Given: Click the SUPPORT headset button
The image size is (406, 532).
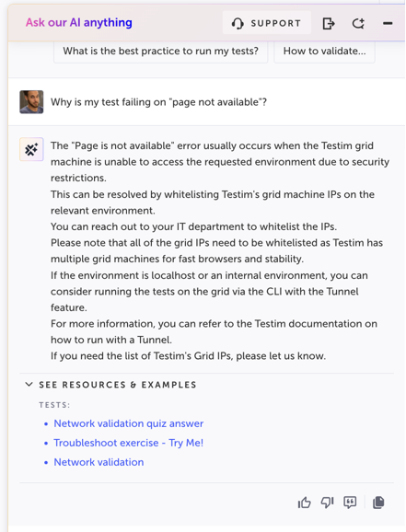Looking at the screenshot, I should [267, 23].
